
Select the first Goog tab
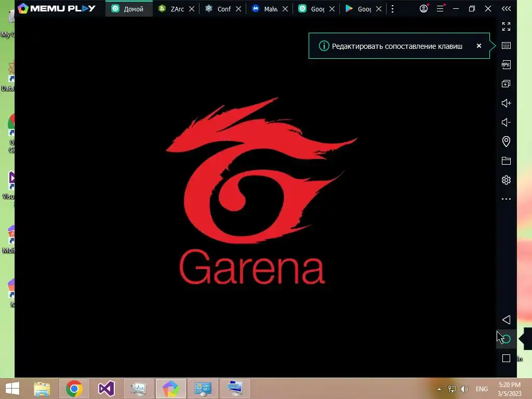[312, 9]
